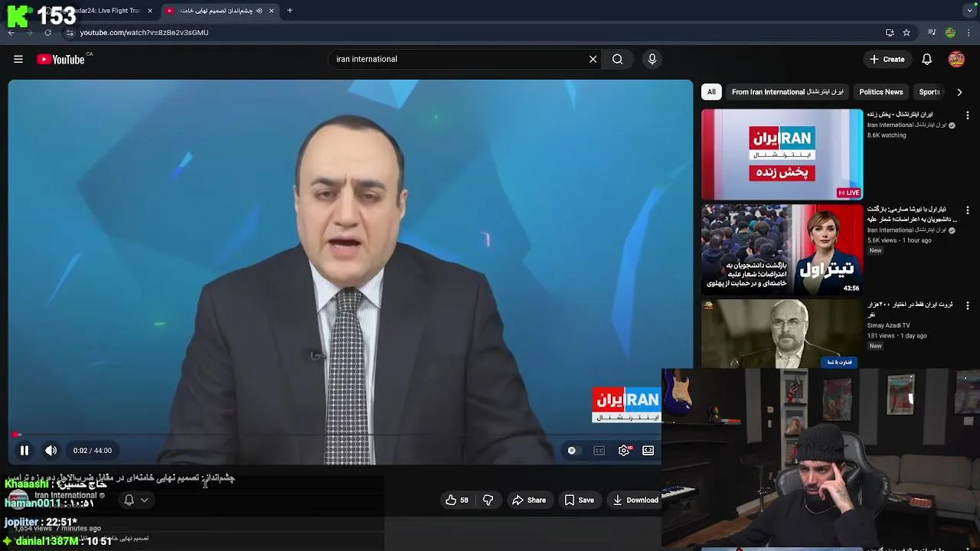Click the install app icon in address bar
The height and width of the screenshot is (551, 980).
point(890,33)
